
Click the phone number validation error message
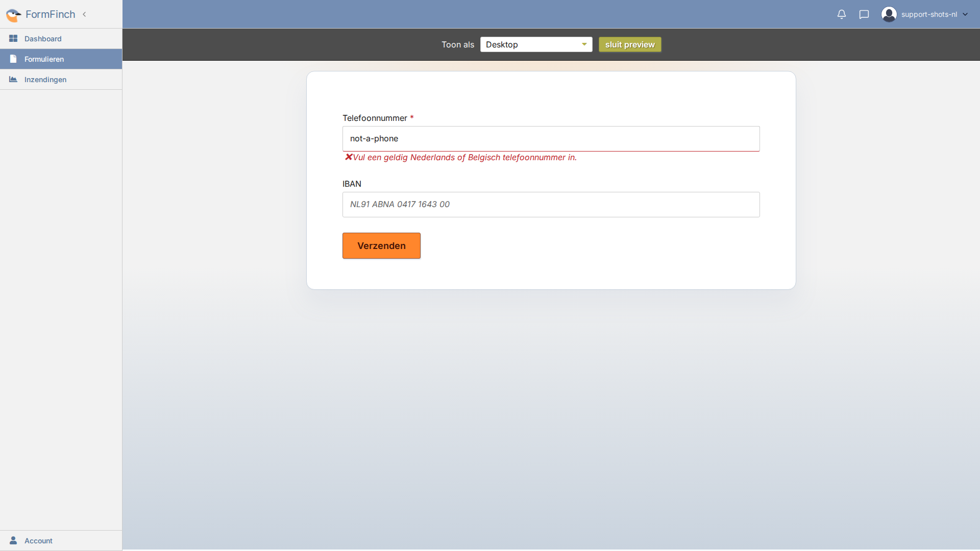(464, 158)
